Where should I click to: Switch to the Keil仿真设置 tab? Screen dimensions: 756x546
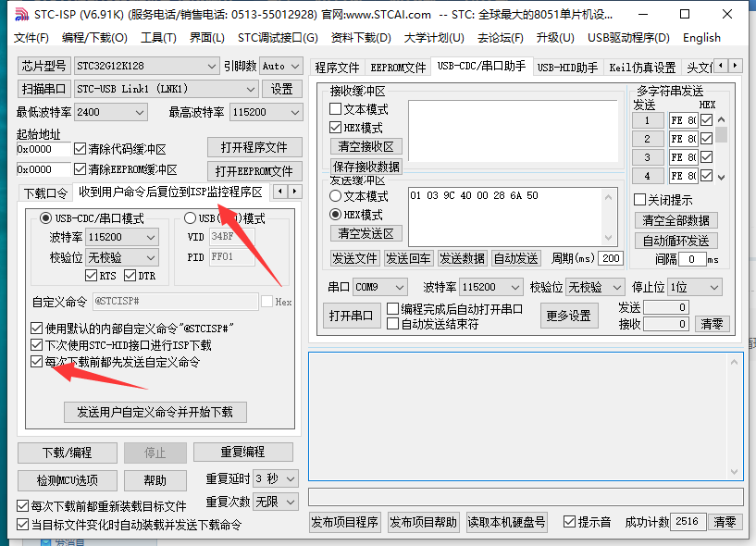(x=642, y=68)
